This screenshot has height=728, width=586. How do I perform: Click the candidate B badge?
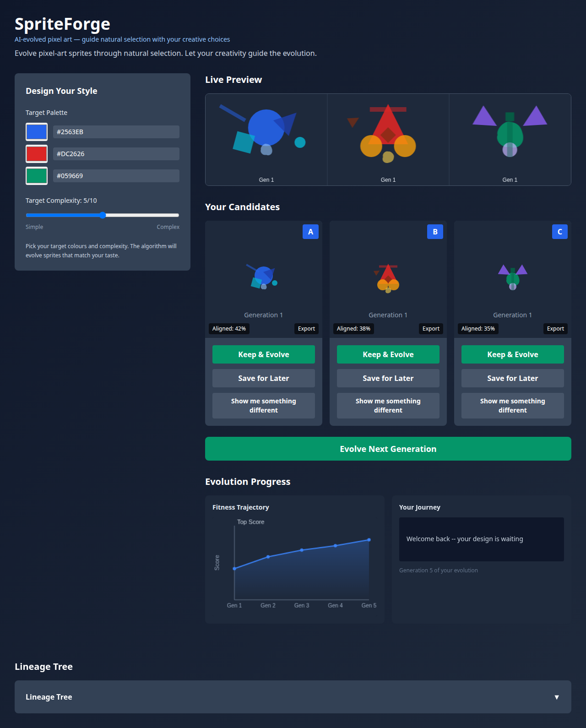pos(435,232)
